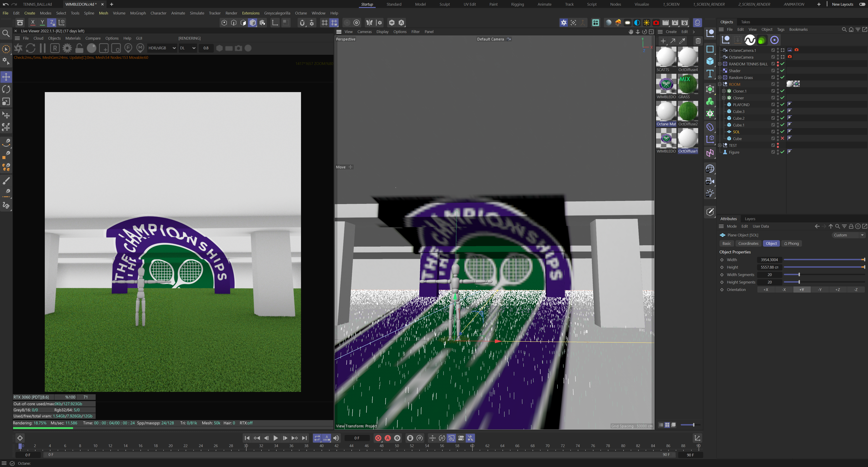Toggle the Cube object's red X enable flag

coord(783,138)
